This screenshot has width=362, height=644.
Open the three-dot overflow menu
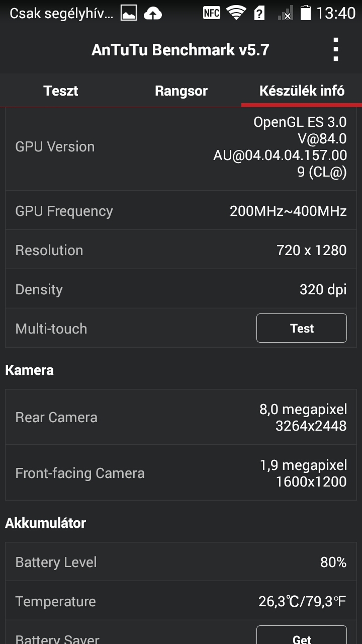tap(335, 50)
